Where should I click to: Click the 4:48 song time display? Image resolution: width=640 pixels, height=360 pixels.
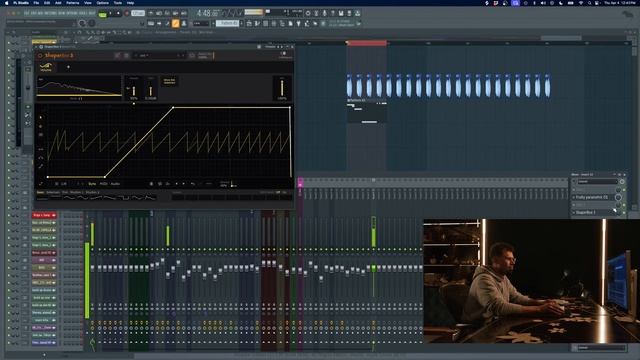pyautogui.click(x=207, y=13)
